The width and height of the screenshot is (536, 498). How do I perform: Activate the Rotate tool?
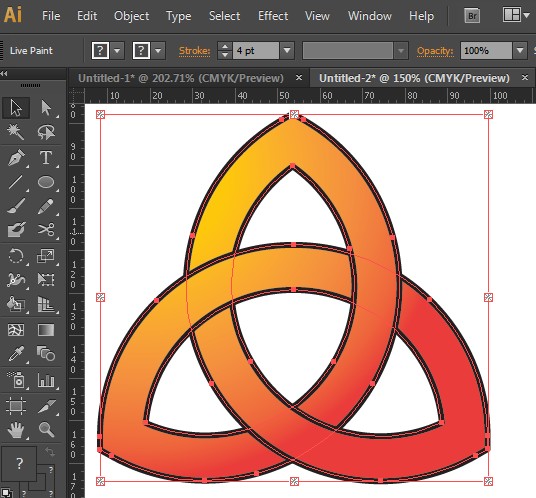[x=16, y=256]
